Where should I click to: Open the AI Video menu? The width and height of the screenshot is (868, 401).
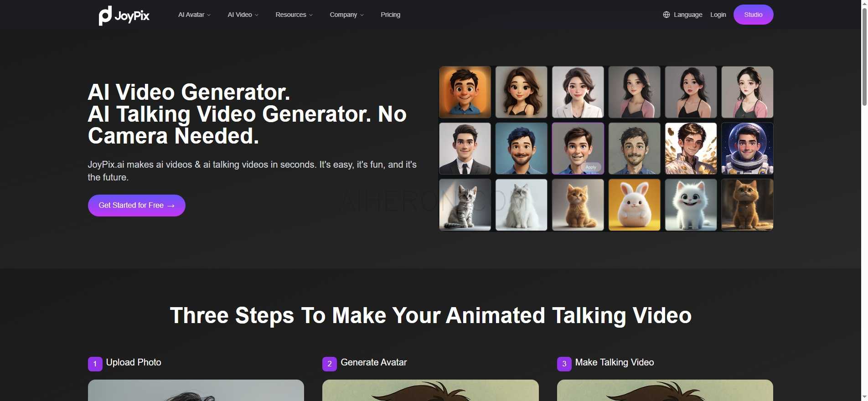(243, 15)
